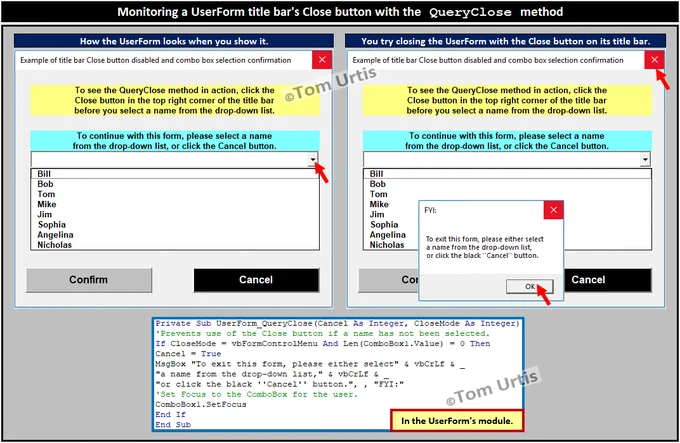Select Nicholas in the left drop-down list
This screenshot has height=443, width=680.
click(x=175, y=245)
